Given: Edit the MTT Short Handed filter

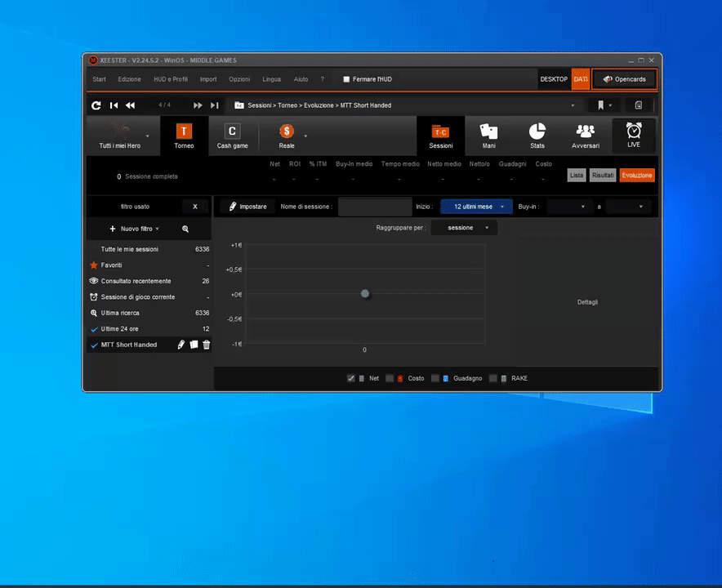Looking at the screenshot, I should coord(181,345).
